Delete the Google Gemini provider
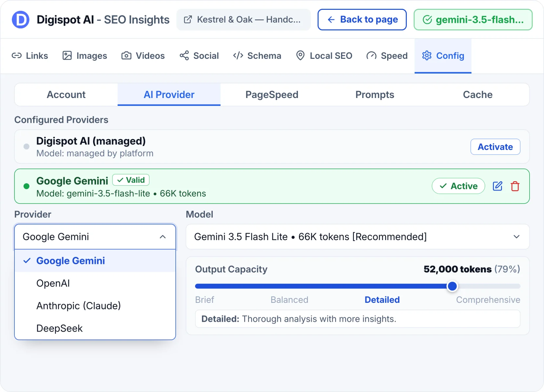 (515, 186)
